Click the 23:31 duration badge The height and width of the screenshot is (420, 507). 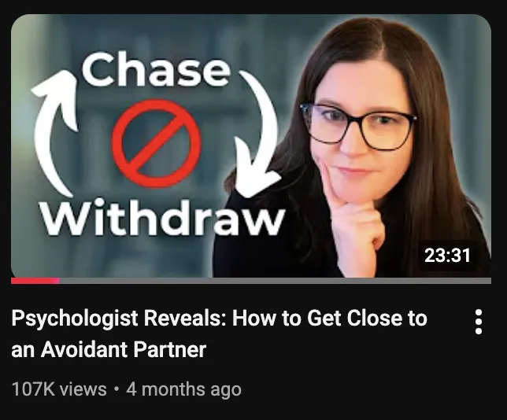pyautogui.click(x=447, y=256)
